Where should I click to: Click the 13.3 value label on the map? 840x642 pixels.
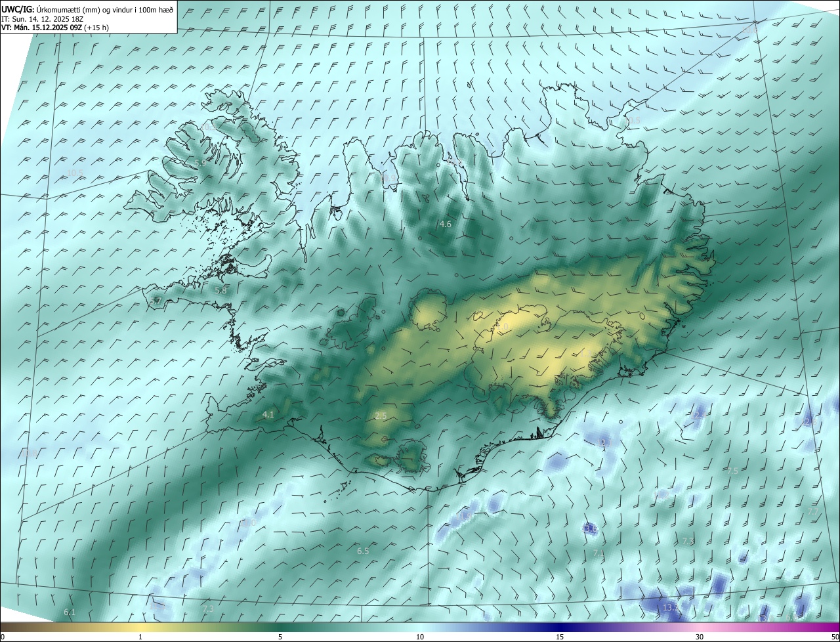coord(670,608)
